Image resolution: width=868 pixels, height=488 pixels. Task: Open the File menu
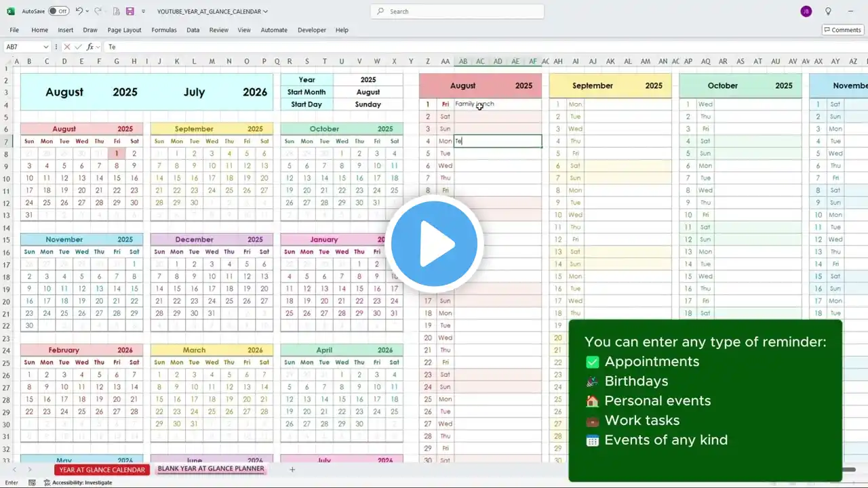[14, 30]
